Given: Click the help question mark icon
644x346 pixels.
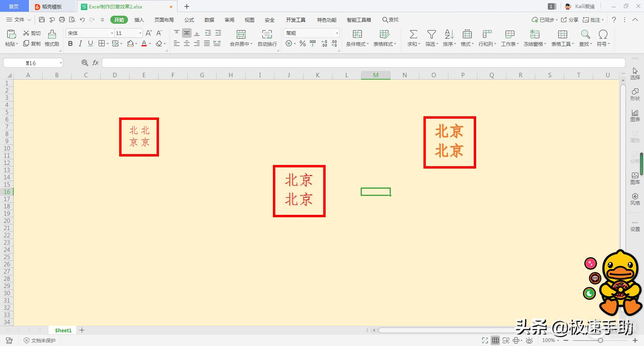Looking at the screenshot, I should click(614, 20).
